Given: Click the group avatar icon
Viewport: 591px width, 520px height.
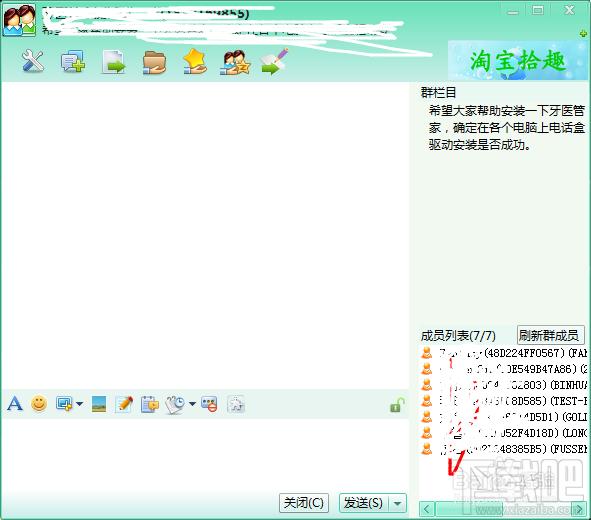Looking at the screenshot, I should (x=20, y=20).
